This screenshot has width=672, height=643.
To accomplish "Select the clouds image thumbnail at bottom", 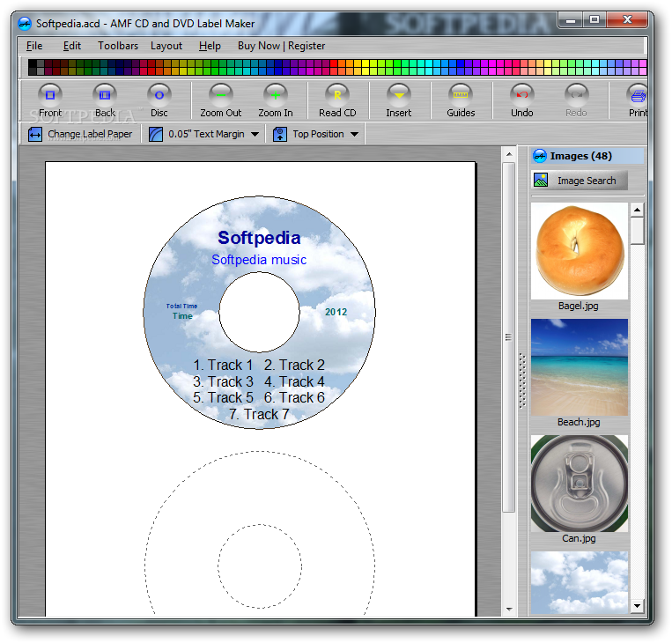I will 579,582.
